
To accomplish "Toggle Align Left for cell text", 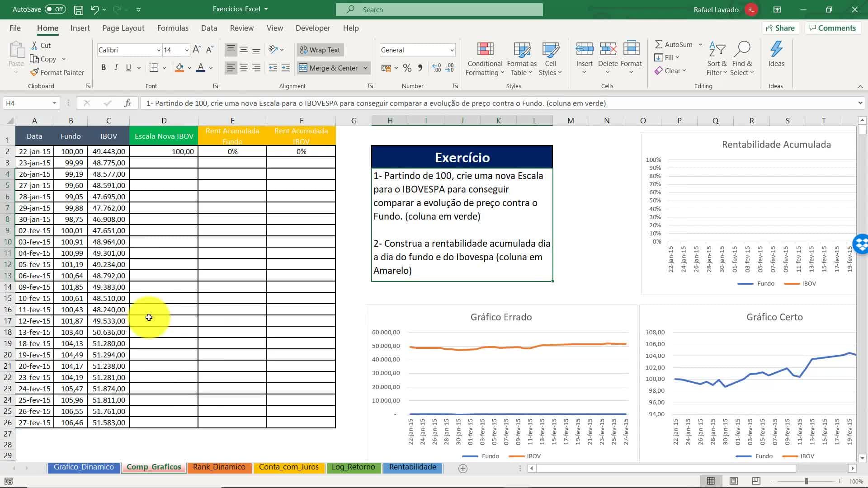I will tap(231, 68).
